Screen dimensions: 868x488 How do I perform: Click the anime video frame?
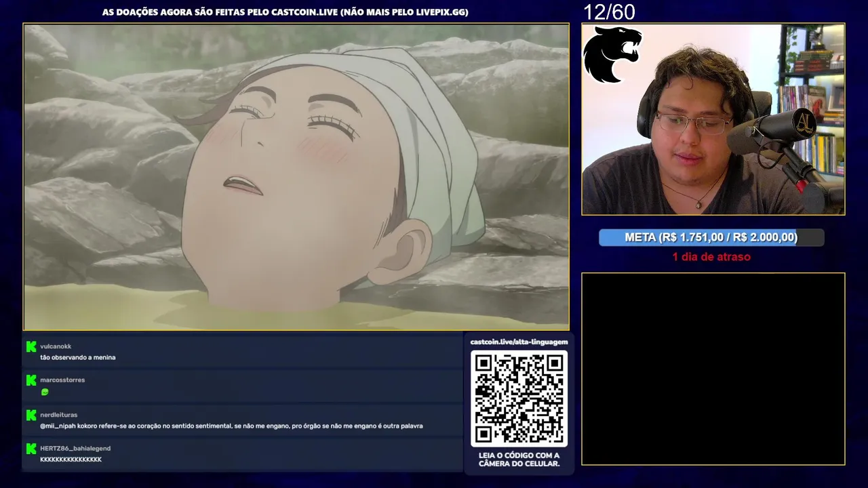pos(296,177)
